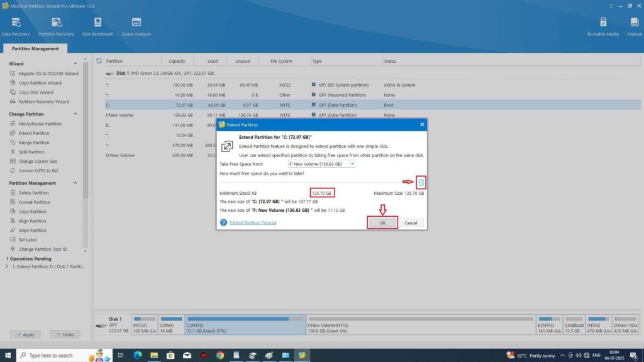Screen dimensions: 644x362
Task: Collapse the Wizard section
Action: point(76,63)
